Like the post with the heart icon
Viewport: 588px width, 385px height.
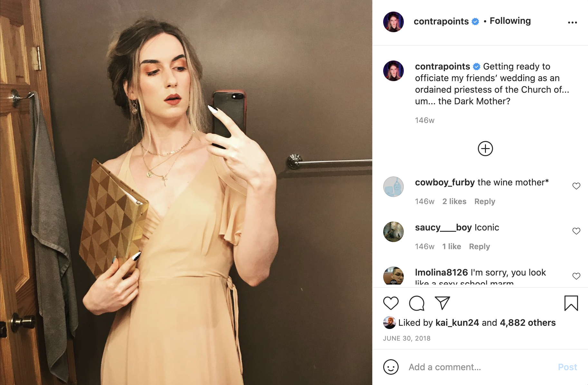391,303
